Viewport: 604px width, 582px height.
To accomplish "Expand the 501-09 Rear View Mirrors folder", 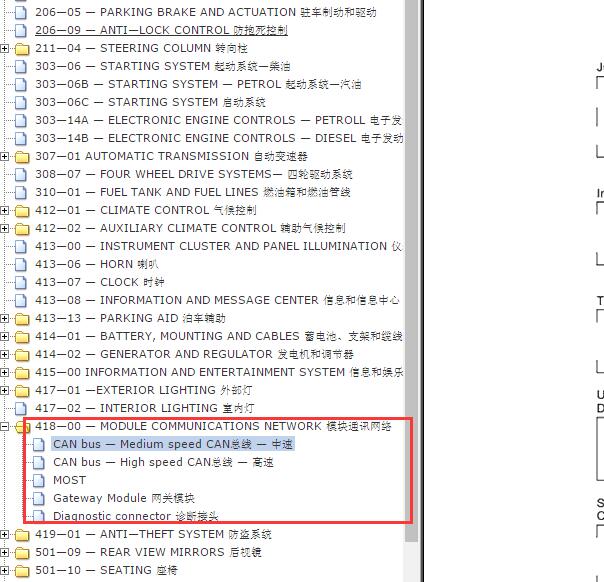I will (x=4, y=553).
